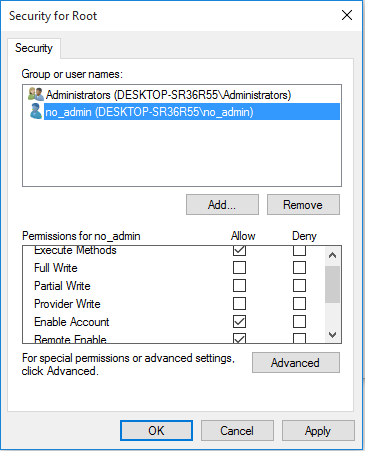Click permissions list scroll down arrow
The height and width of the screenshot is (451, 365).
click(x=332, y=334)
